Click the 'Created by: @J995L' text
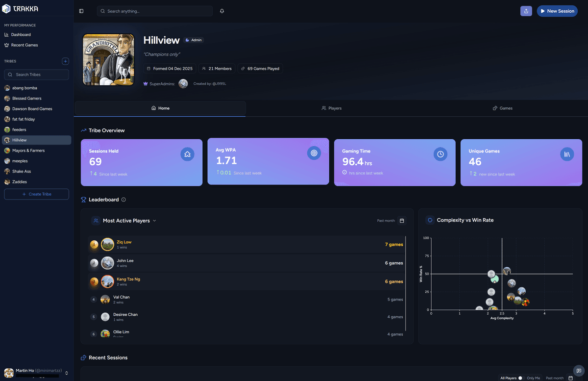Viewport: 588px width, 381px height. 210,84
